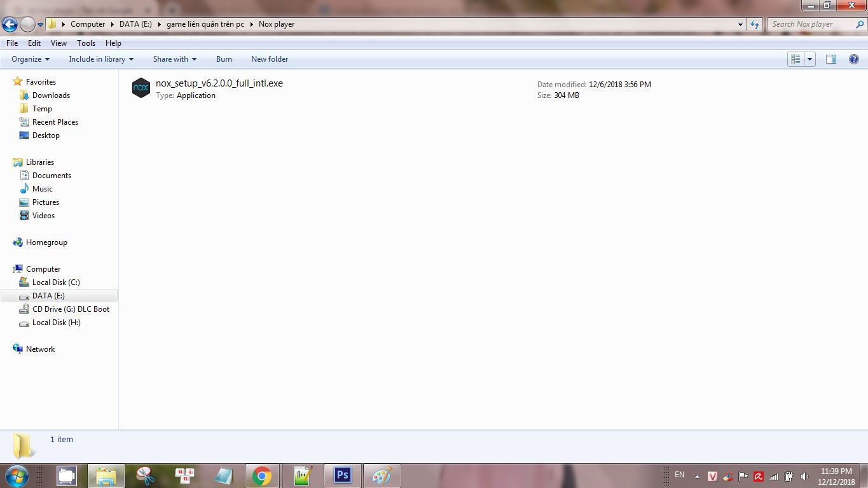Launch Google Chrome from taskbar
The image size is (868, 488).
coord(262,475)
